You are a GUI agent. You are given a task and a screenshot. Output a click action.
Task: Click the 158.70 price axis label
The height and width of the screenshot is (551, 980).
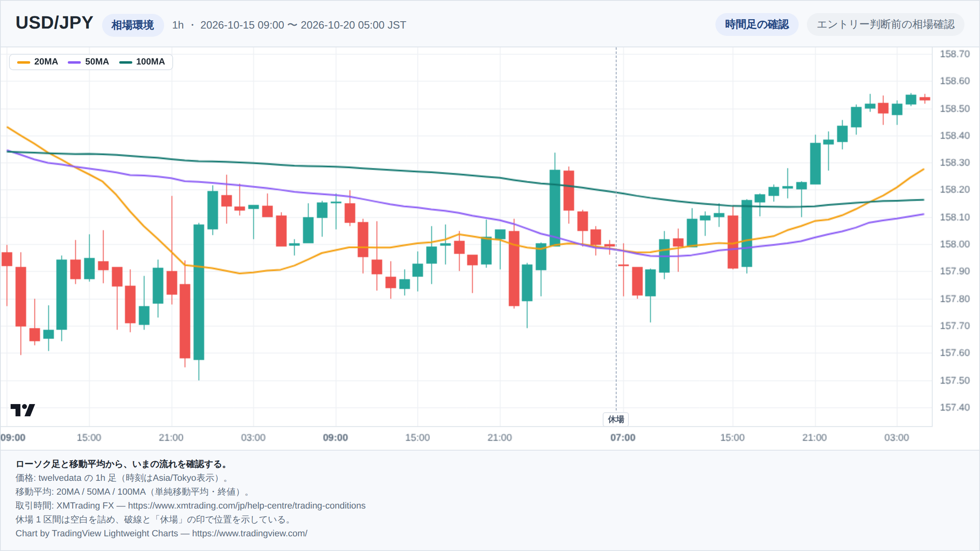955,54
